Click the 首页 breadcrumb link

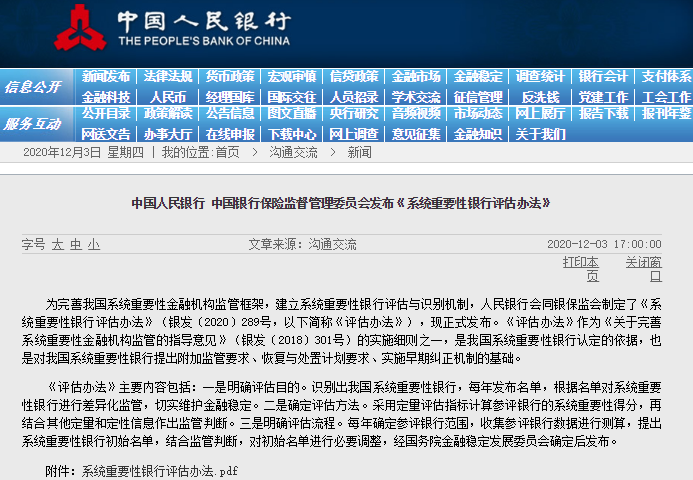[227, 152]
